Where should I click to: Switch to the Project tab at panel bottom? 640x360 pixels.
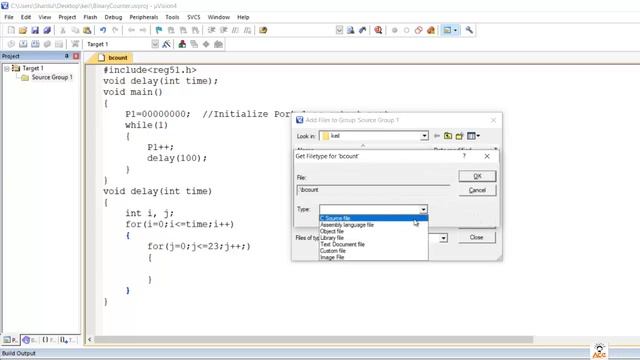tap(11, 340)
